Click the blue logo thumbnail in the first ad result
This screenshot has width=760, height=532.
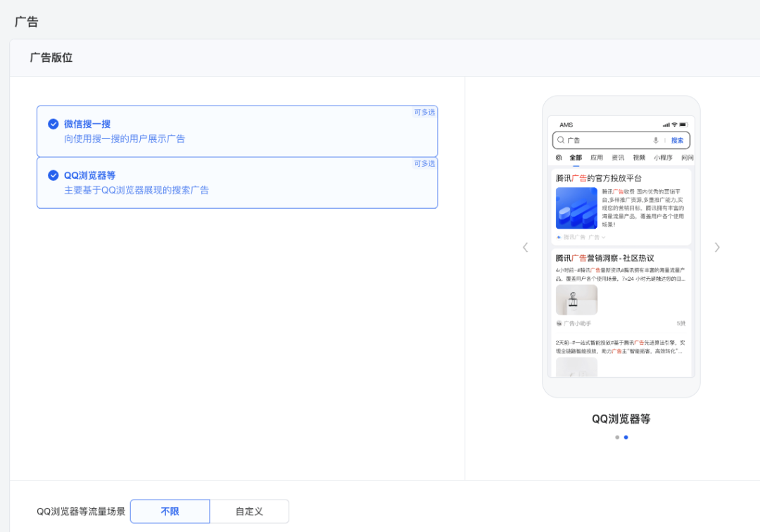[x=576, y=208]
